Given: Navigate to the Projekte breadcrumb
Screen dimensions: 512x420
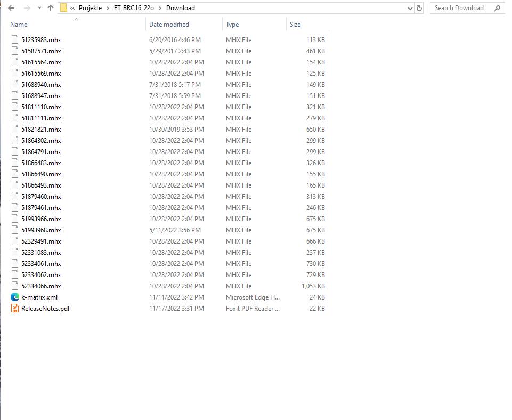Looking at the screenshot, I should tap(90, 8).
